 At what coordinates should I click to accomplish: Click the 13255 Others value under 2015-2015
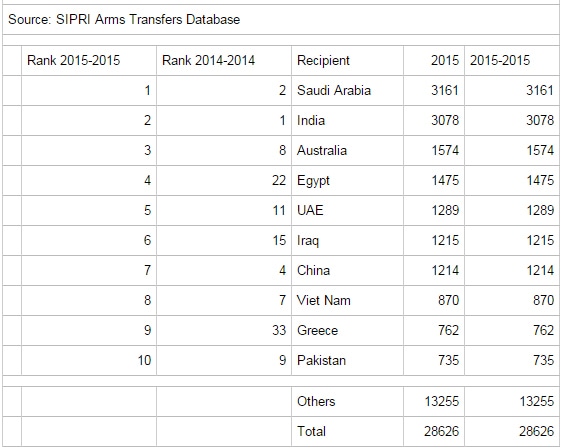point(537,401)
